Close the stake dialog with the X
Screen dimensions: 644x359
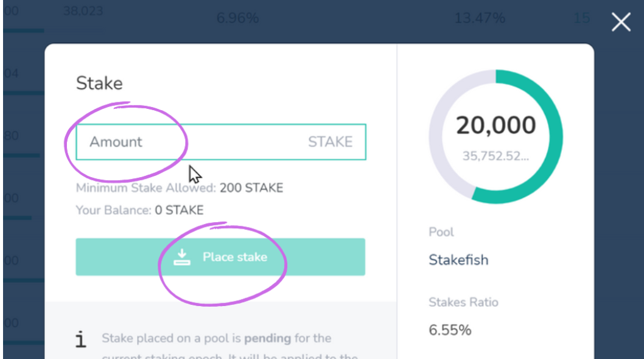[x=621, y=23]
